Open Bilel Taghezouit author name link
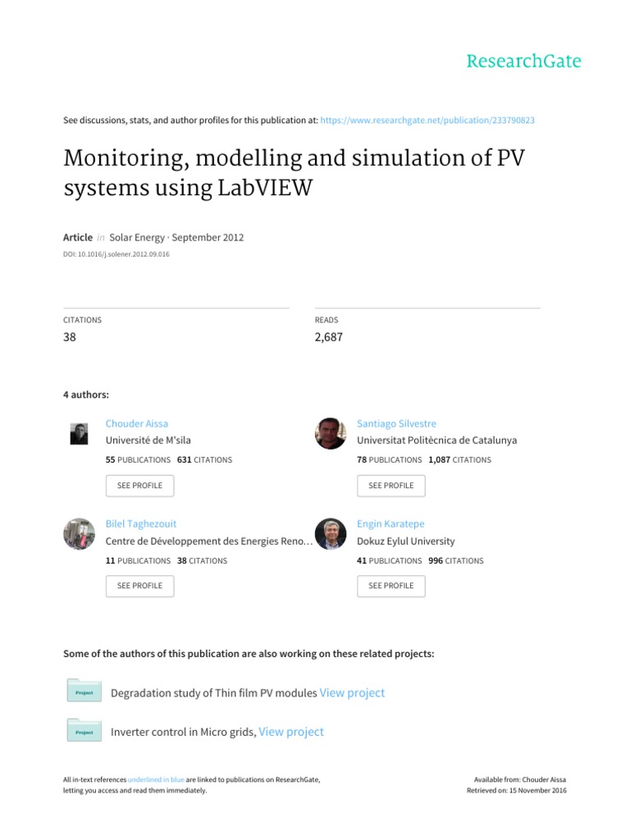The height and width of the screenshot is (840, 630). coord(141,523)
